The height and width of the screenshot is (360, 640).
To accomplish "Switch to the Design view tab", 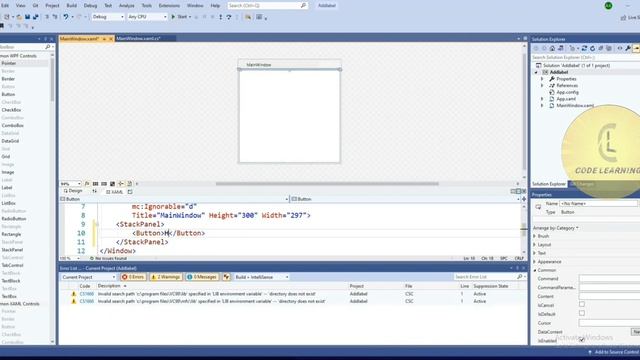I will coord(73,191).
